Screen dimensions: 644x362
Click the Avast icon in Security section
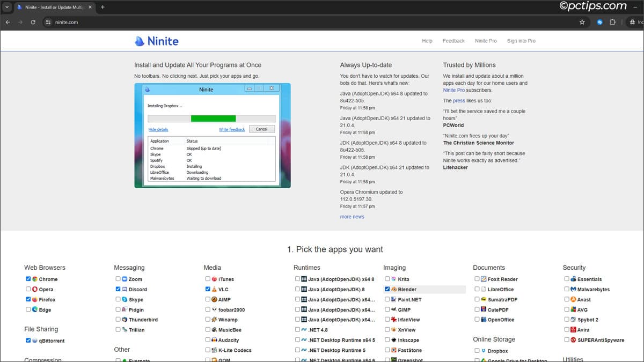(573, 299)
